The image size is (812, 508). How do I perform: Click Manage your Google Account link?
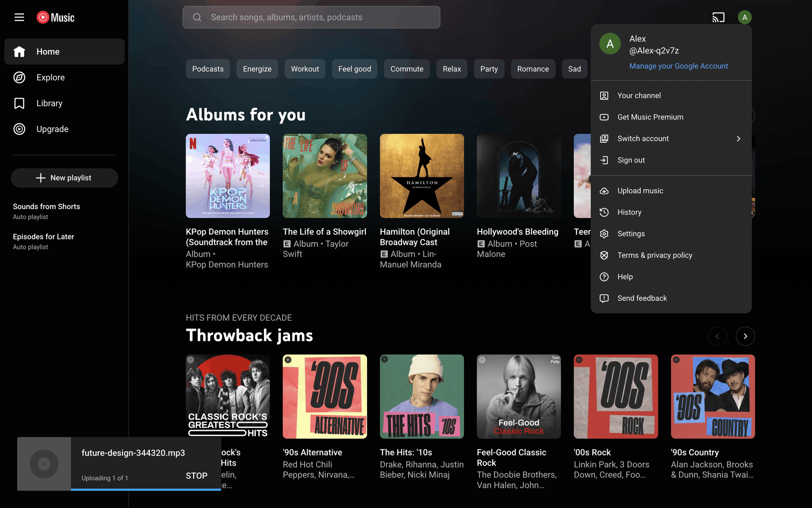678,66
